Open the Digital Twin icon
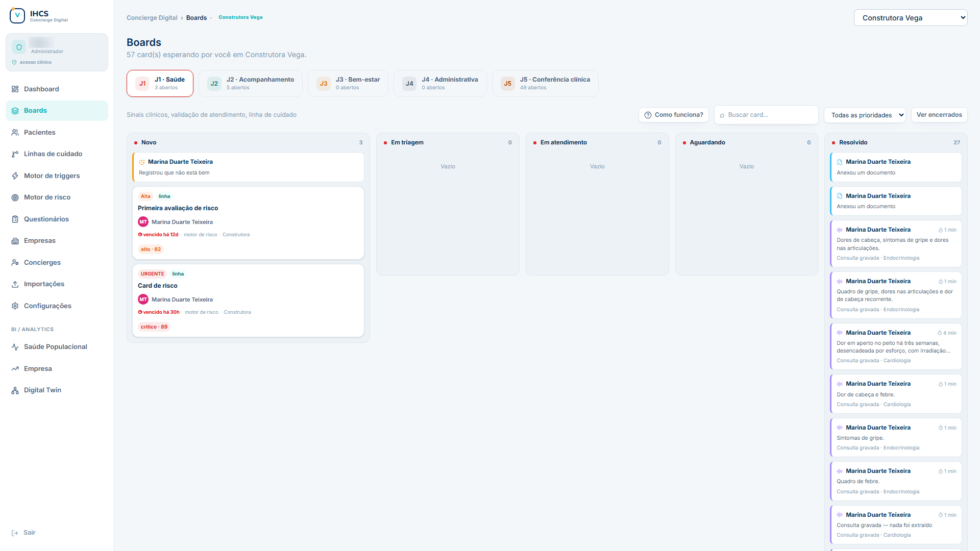The height and width of the screenshot is (551, 980). [15, 390]
